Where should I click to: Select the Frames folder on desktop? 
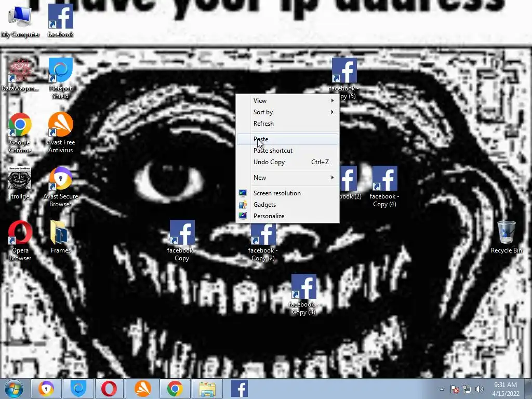click(60, 237)
